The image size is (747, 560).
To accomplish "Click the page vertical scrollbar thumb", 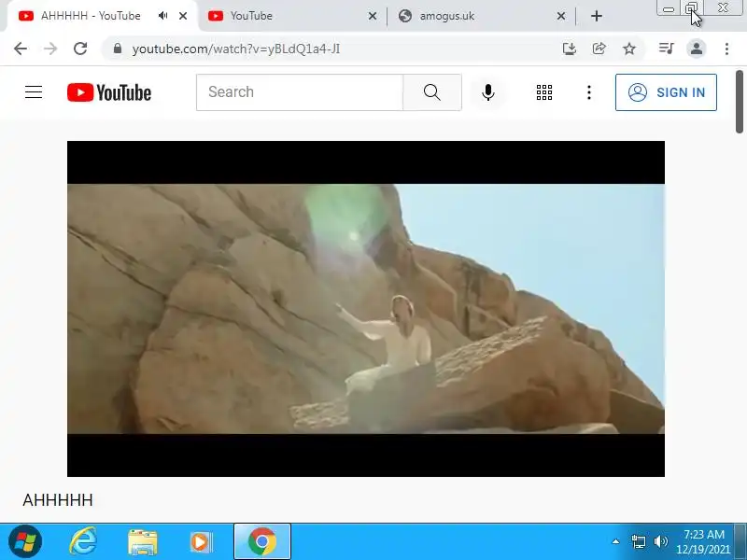I will [x=740, y=102].
